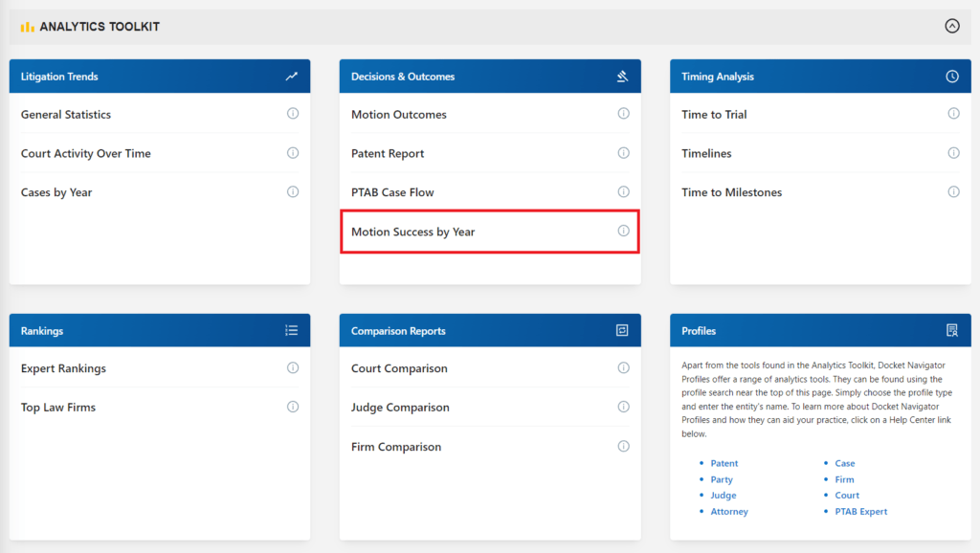Click info icon next to Expert Rankings
The image size is (980, 553).
[293, 368]
